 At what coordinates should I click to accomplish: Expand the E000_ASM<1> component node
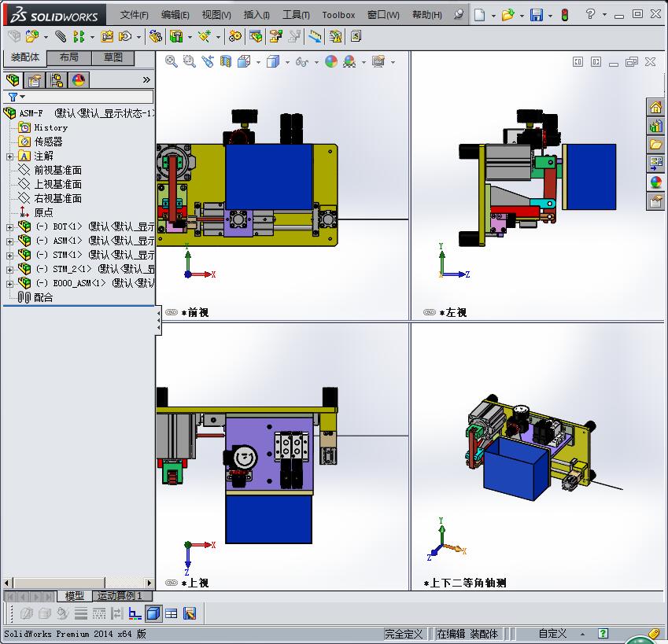coord(9,284)
